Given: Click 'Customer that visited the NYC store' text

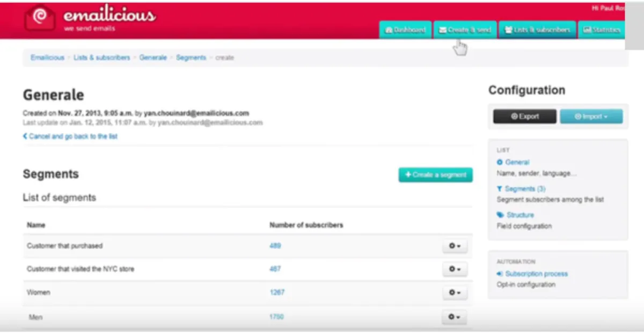Looking at the screenshot, I should pyautogui.click(x=80, y=269).
